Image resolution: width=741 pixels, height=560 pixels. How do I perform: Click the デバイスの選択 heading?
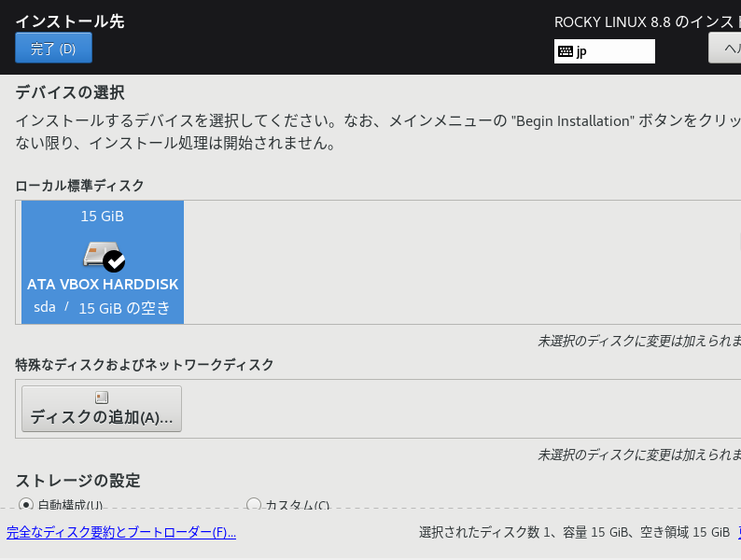[70, 92]
